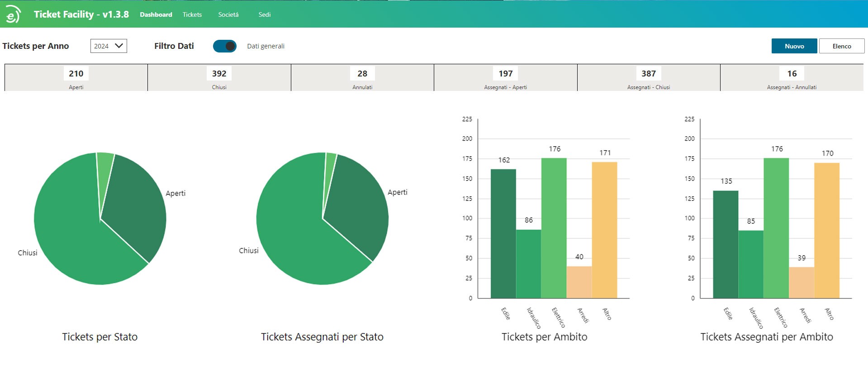Click the 'Tickets per Ambito' chart title
Screen dimensions: 868x390
tap(545, 337)
